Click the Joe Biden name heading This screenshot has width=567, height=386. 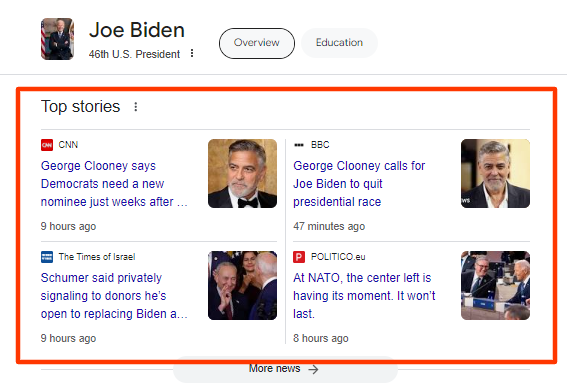(137, 30)
